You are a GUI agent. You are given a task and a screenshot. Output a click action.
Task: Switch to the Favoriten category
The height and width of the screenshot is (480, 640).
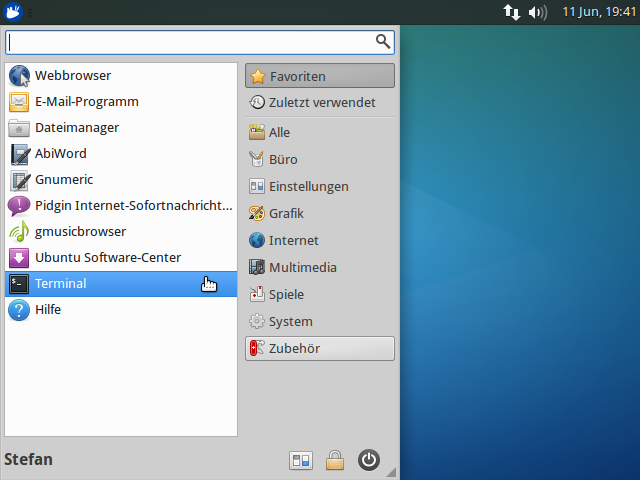319,76
